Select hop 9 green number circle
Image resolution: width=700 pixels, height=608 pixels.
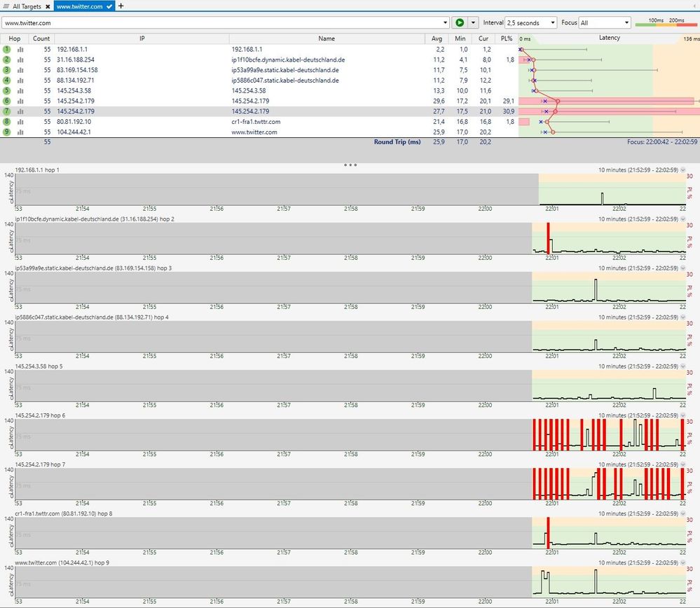[x=7, y=132]
